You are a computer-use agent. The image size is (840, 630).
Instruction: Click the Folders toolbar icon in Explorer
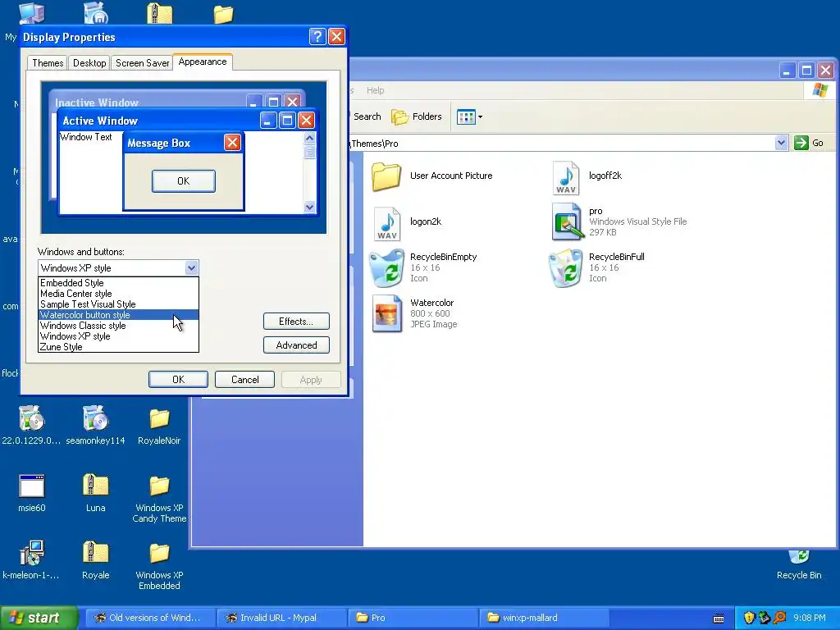(x=399, y=116)
